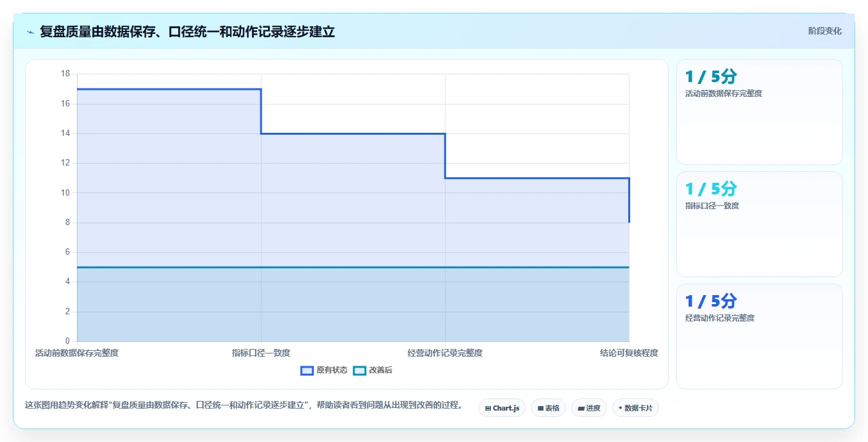Open the 活动前数据保存完整度 score card
Viewport: 868px width, 442px height.
coord(760,112)
